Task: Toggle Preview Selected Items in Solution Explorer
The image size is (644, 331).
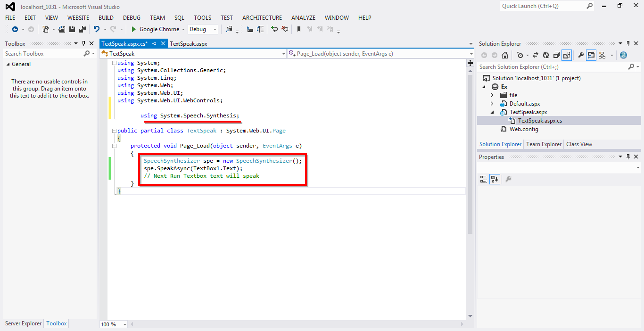Action: click(591, 55)
